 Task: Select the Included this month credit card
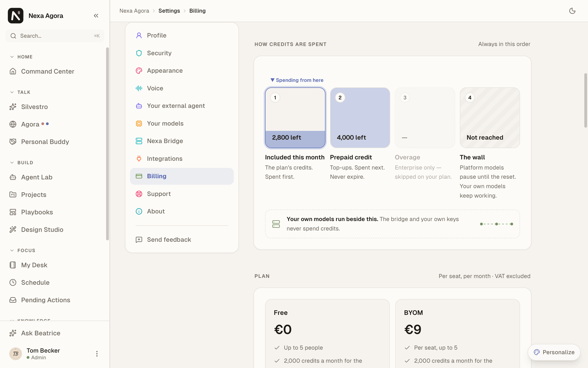[295, 118]
